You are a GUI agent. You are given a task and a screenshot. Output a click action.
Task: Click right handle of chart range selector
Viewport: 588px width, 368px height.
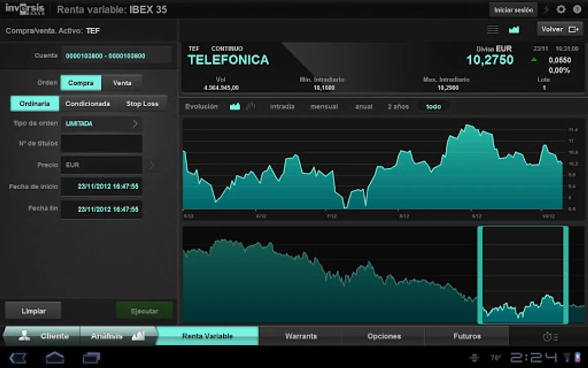point(566,275)
